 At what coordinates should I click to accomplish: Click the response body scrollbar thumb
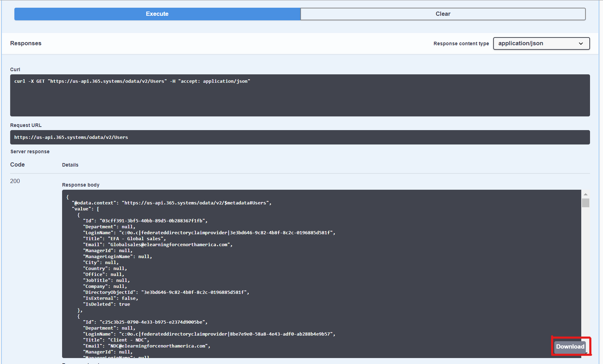[x=585, y=203]
